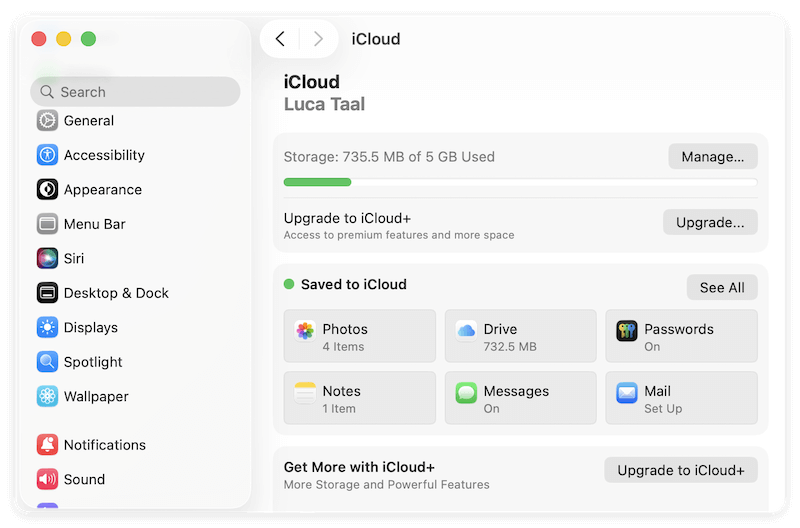Open the Notes notepad icon tile

(305, 392)
